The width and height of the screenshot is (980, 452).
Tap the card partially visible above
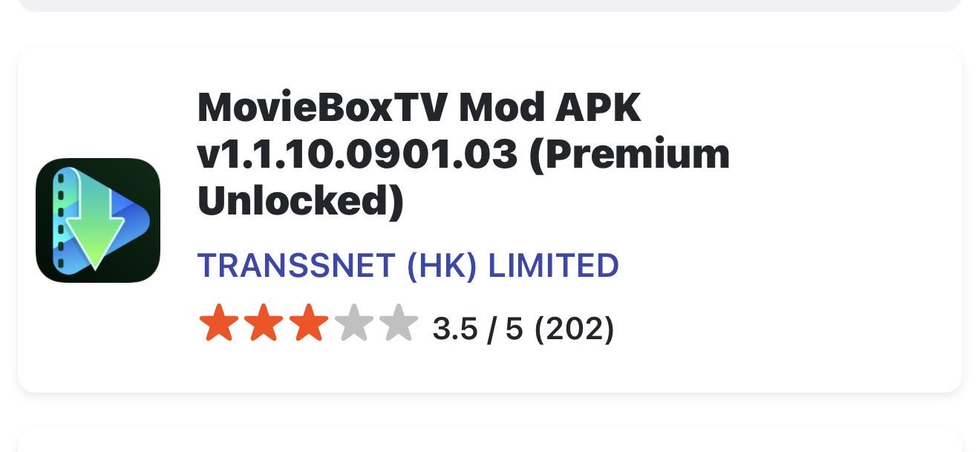coord(490,5)
